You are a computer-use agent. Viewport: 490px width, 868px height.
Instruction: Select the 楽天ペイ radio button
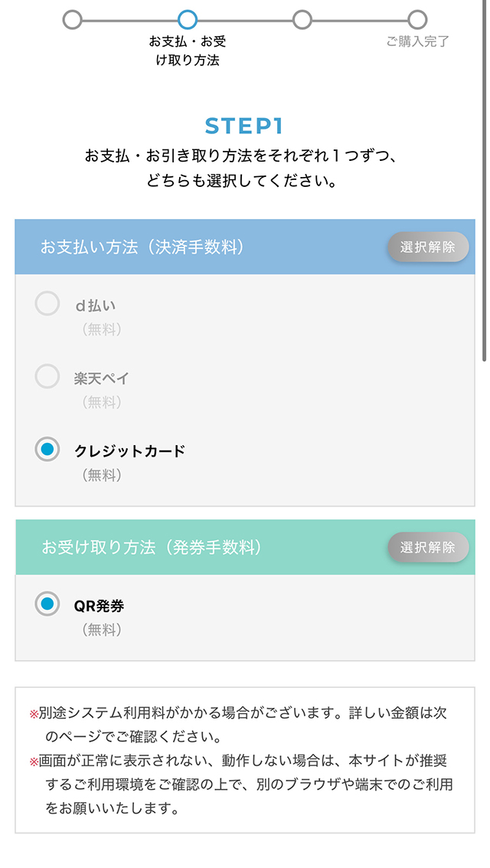[x=47, y=377]
